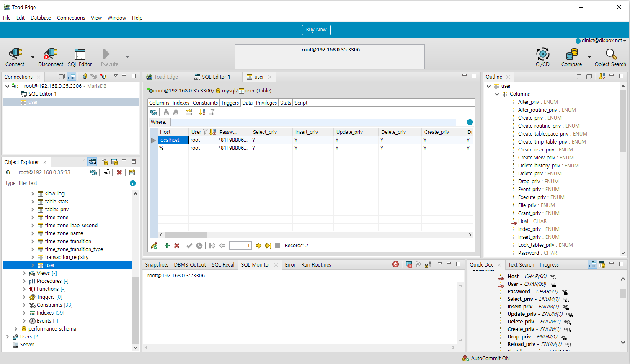Image resolution: width=630 pixels, height=364 pixels.
Task: Open the Database menu
Action: 41,18
